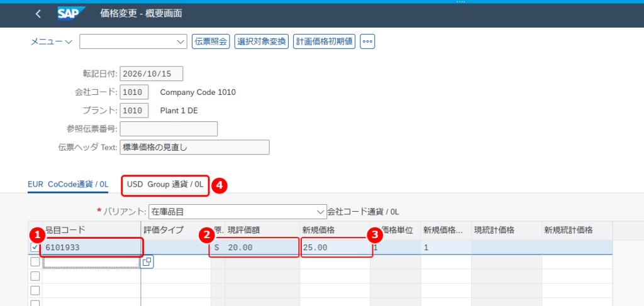Viewport: 644px width, 306px height.
Task: Click the 新規価格... unit column header
Action: [x=446, y=230]
